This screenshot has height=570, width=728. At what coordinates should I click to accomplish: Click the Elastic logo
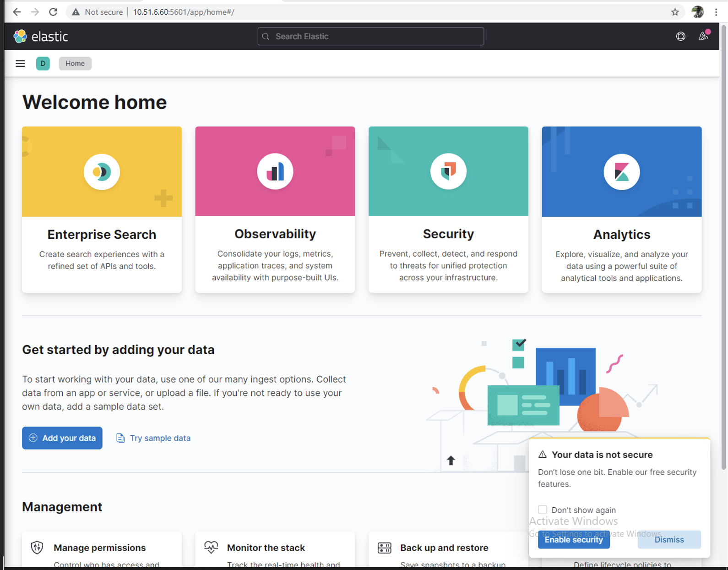click(41, 36)
